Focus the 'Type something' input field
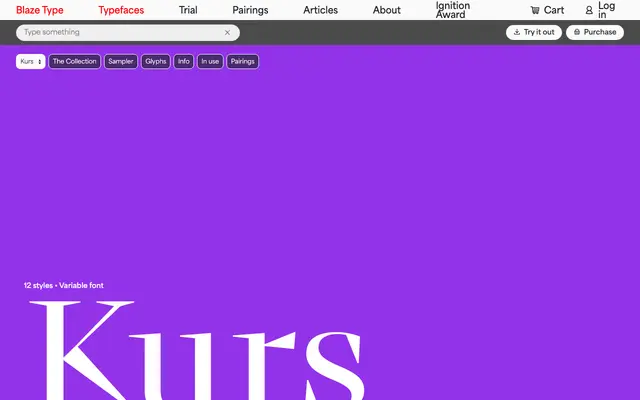 click(x=128, y=33)
